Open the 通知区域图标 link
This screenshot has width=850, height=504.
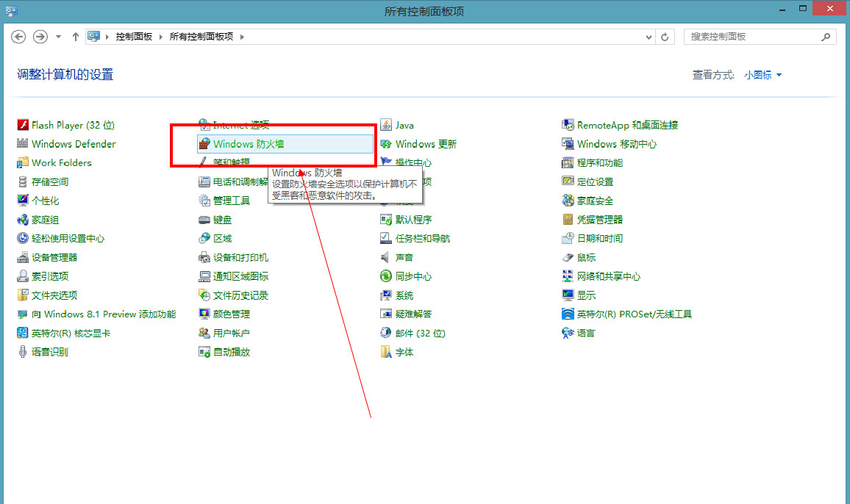pyautogui.click(x=240, y=276)
